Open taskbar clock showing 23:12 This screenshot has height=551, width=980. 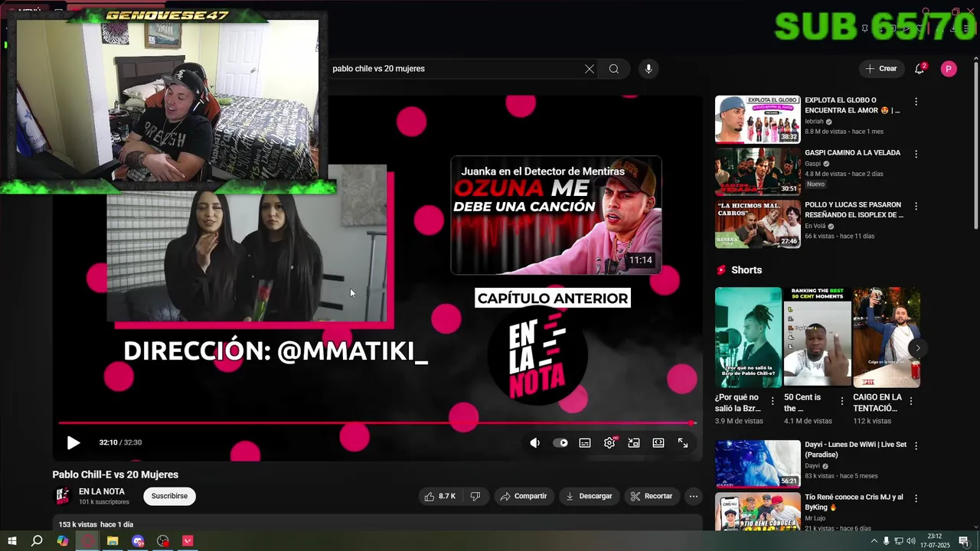[x=935, y=541]
